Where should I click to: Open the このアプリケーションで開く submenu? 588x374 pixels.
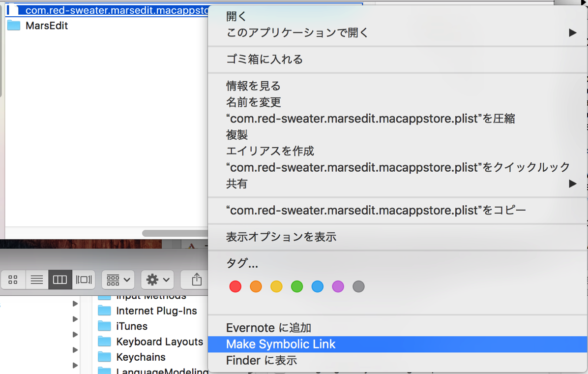[398, 32]
